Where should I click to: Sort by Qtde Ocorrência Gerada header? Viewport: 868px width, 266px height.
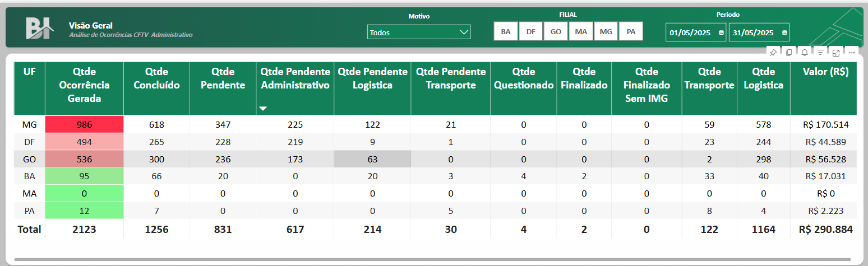pos(84,85)
